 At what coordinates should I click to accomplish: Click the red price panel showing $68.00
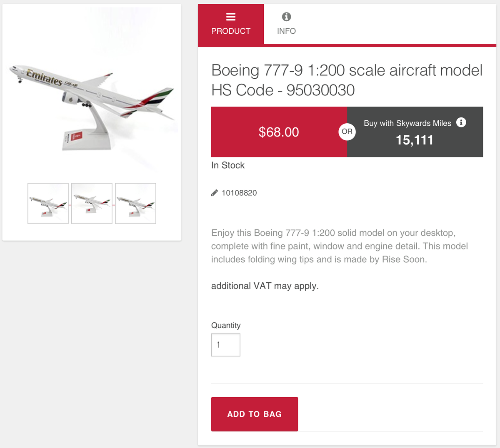(x=279, y=132)
